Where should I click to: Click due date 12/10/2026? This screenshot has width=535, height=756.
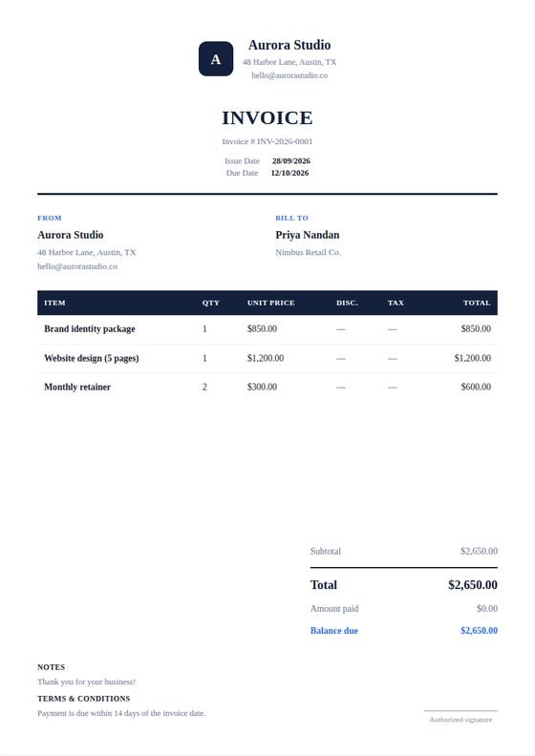(289, 173)
